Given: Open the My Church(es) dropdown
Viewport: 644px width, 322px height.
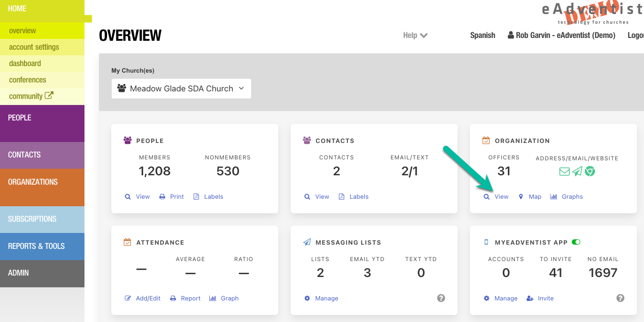Looking at the screenshot, I should (x=181, y=89).
